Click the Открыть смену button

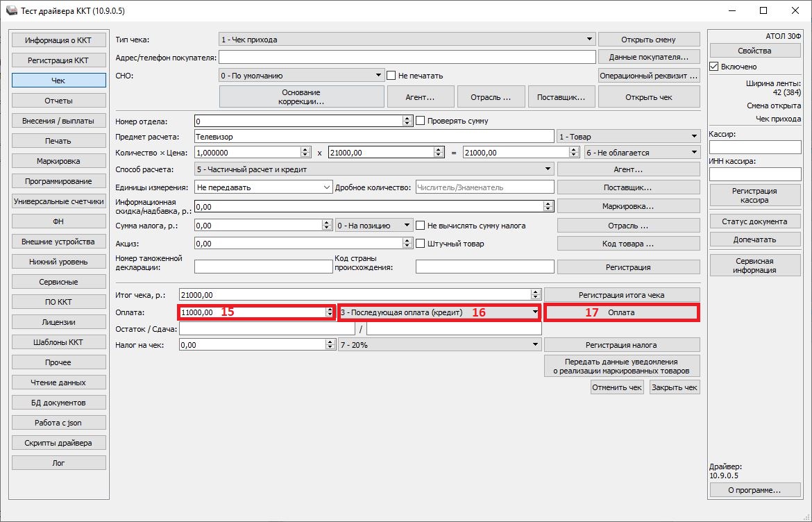648,40
